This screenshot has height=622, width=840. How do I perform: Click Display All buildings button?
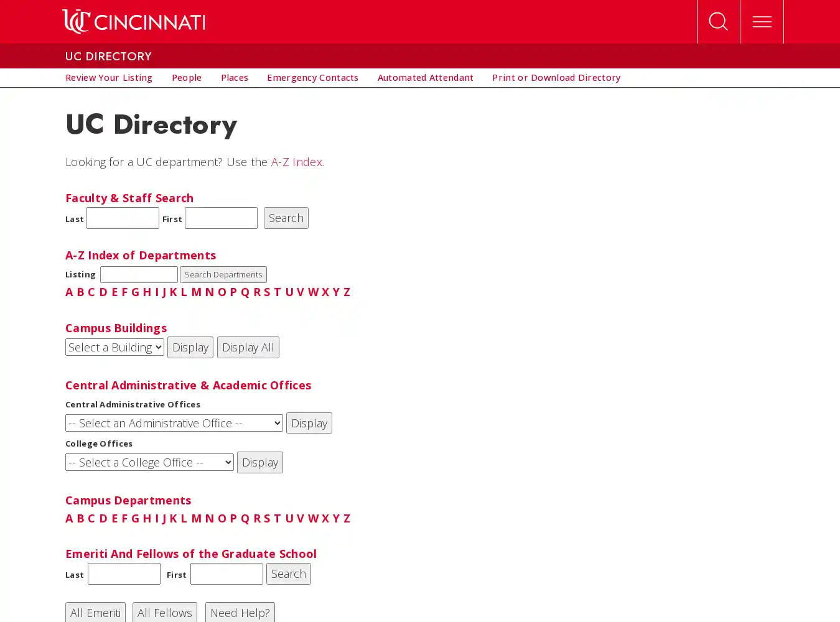coord(248,347)
